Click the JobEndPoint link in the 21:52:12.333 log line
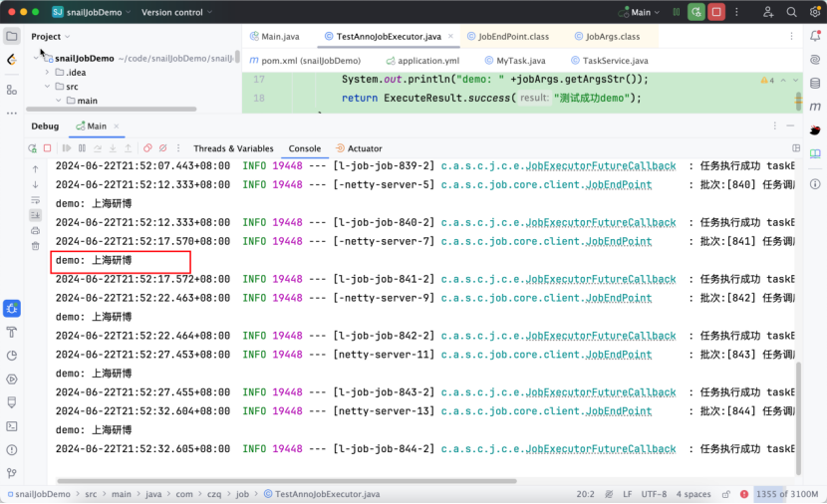Screen dimensions: 827x504 click(619, 185)
